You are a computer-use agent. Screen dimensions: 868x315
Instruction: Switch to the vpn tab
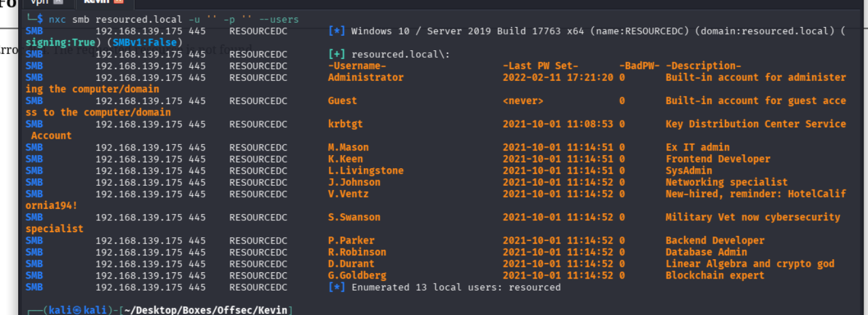(40, 3)
